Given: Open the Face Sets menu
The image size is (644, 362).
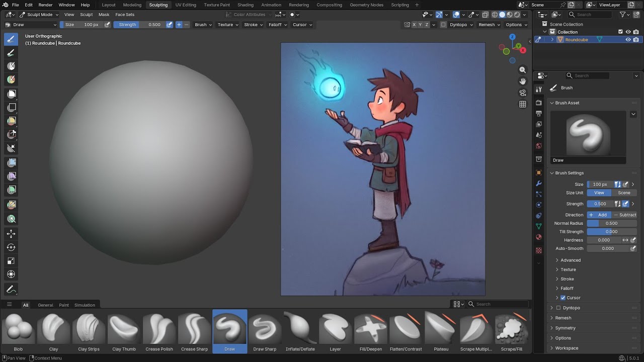Looking at the screenshot, I should coord(125,15).
